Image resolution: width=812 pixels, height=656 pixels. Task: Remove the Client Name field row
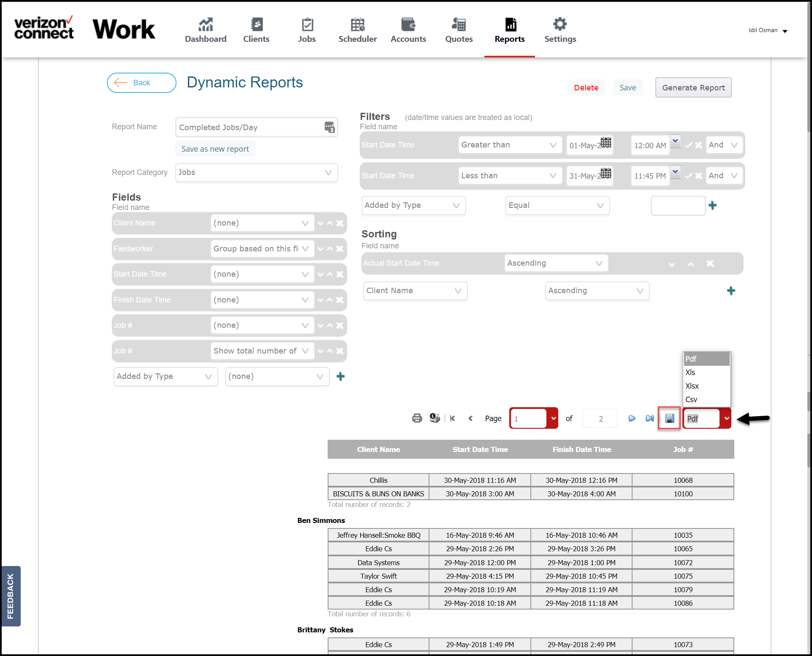[339, 223]
